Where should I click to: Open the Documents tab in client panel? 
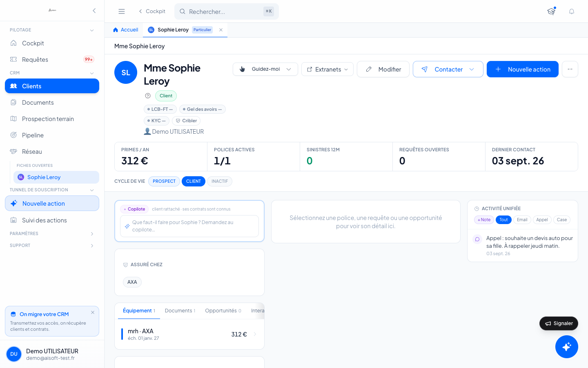pos(180,311)
